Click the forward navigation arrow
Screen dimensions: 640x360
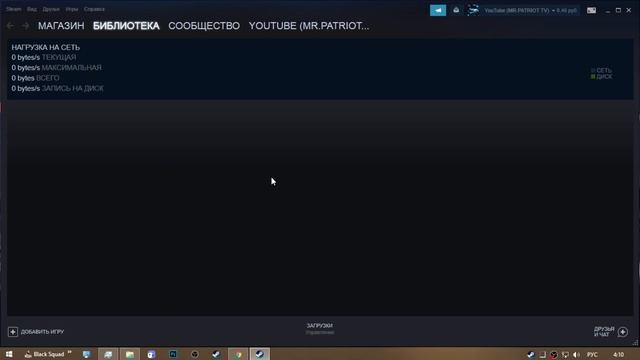pyautogui.click(x=26, y=26)
